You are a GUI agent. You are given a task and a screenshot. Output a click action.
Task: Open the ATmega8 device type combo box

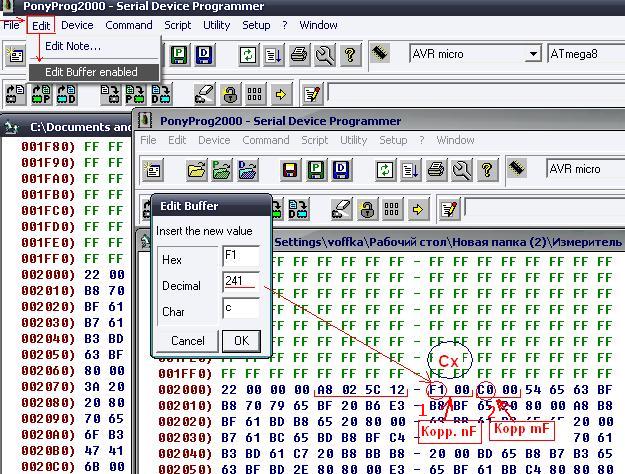pos(585,54)
